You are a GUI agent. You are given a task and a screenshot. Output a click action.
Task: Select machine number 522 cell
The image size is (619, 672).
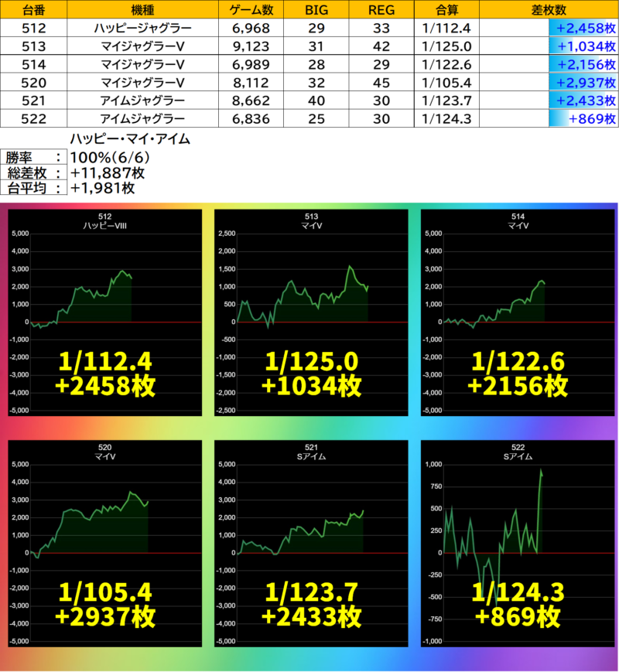click(x=33, y=119)
